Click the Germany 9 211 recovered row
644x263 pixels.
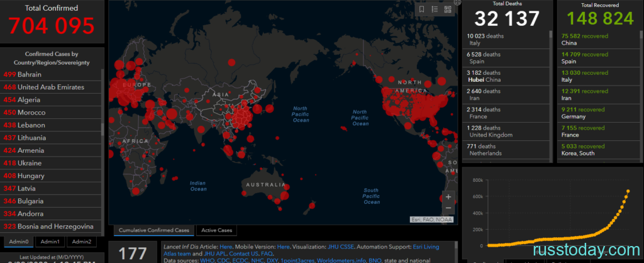pos(598,113)
